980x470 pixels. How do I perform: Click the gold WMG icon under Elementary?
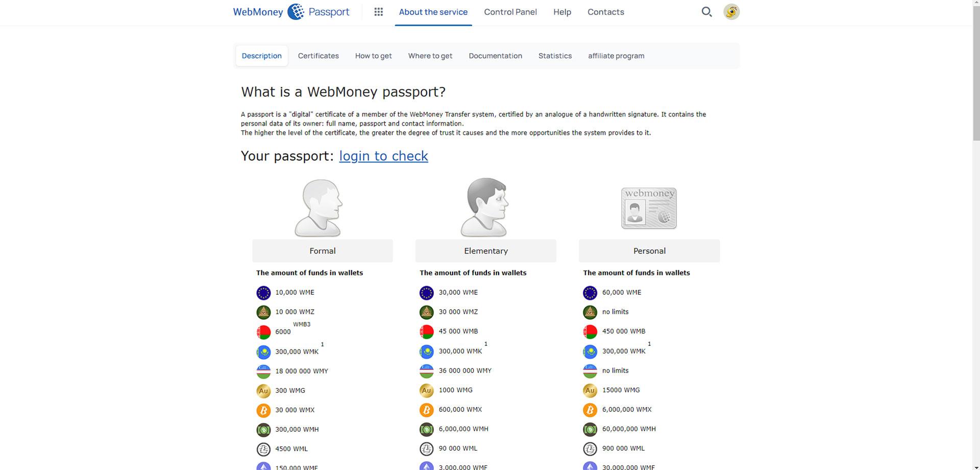pyautogui.click(x=427, y=391)
